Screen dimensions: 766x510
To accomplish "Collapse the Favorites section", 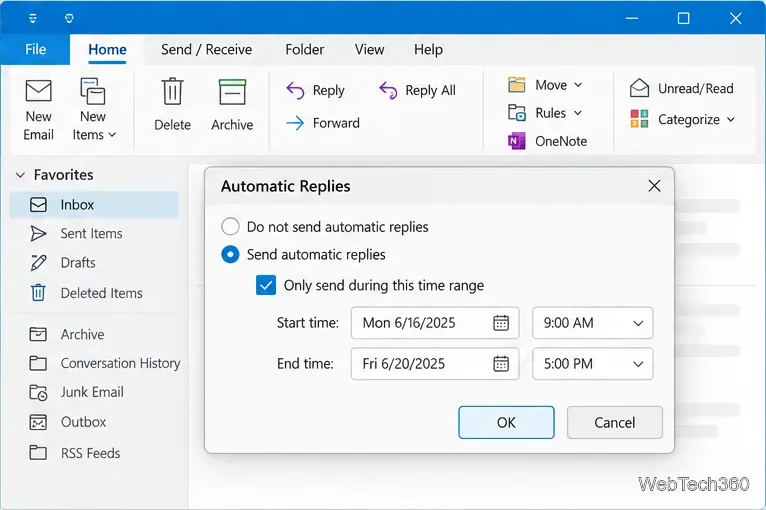I will pos(21,175).
